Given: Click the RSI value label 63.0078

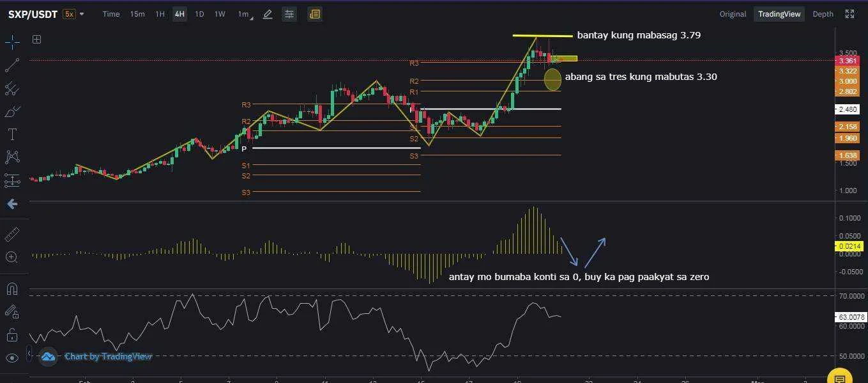Looking at the screenshot, I should (x=850, y=317).
